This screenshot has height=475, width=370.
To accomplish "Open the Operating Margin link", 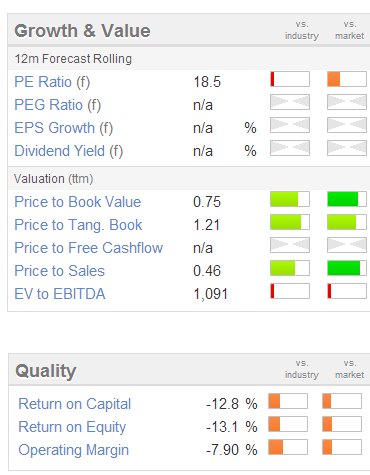I will [x=74, y=450].
